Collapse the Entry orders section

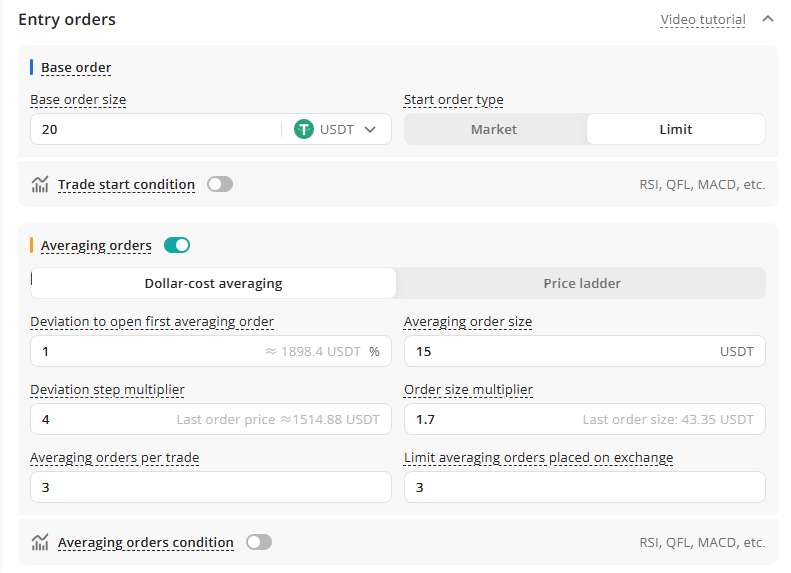coord(767,19)
